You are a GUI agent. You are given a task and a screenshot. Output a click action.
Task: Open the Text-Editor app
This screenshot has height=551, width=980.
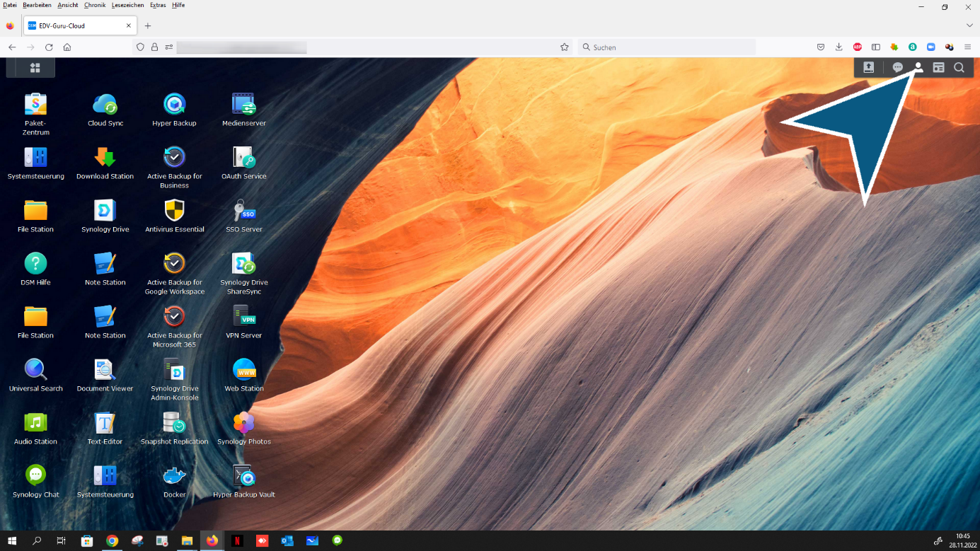(x=105, y=423)
